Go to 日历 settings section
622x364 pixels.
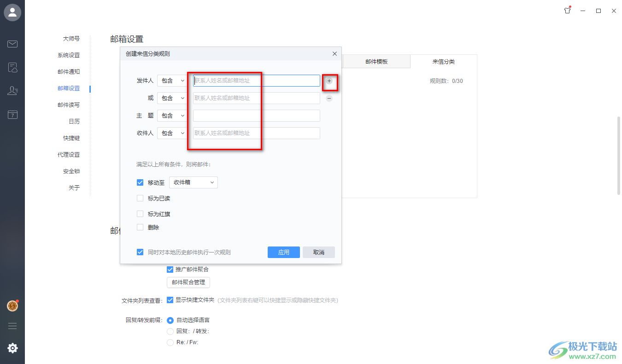pos(74,122)
